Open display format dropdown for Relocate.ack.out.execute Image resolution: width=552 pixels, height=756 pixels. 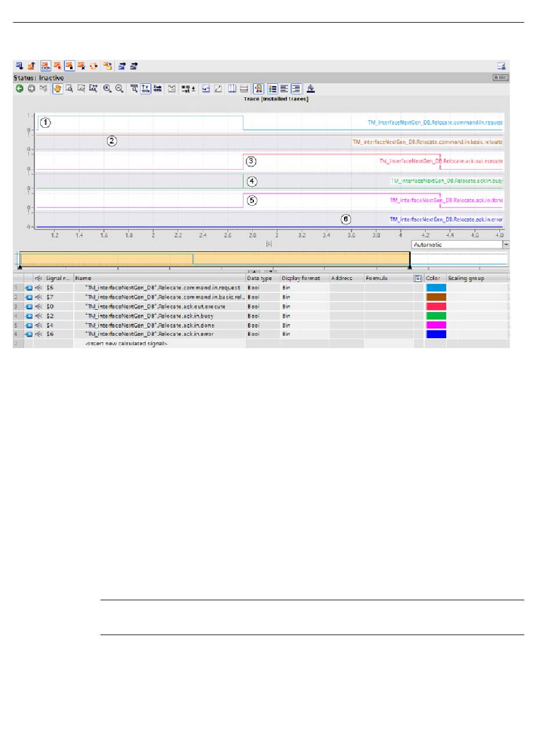point(304,306)
